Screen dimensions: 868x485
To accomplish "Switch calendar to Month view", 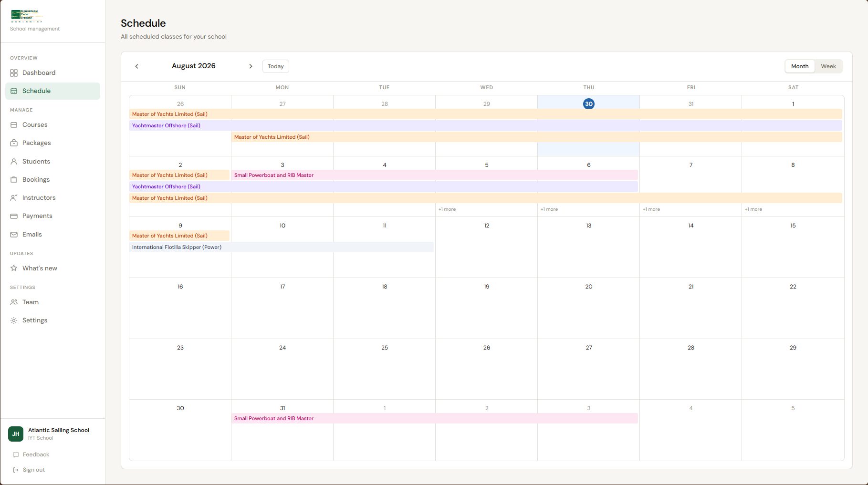I will (800, 66).
